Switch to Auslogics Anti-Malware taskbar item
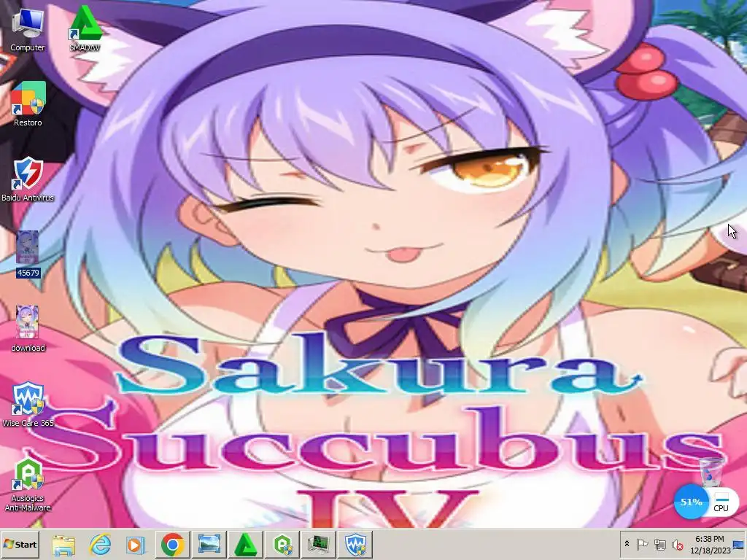This screenshot has height=560, width=747. click(x=282, y=544)
